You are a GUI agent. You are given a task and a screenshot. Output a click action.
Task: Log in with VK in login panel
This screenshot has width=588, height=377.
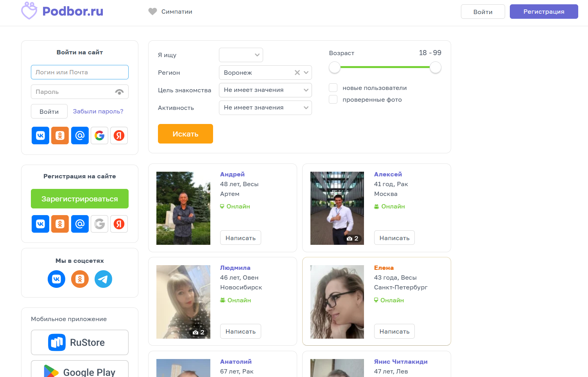[40, 136]
